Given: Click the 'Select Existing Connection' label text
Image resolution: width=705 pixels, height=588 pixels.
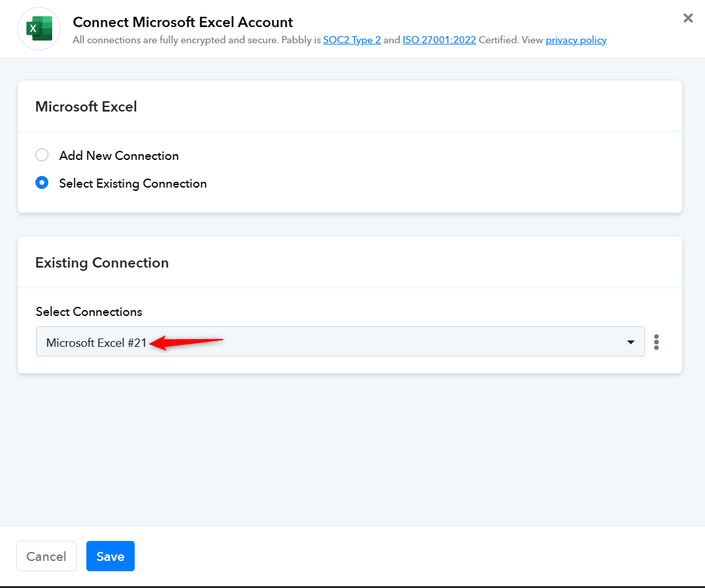Looking at the screenshot, I should (133, 184).
